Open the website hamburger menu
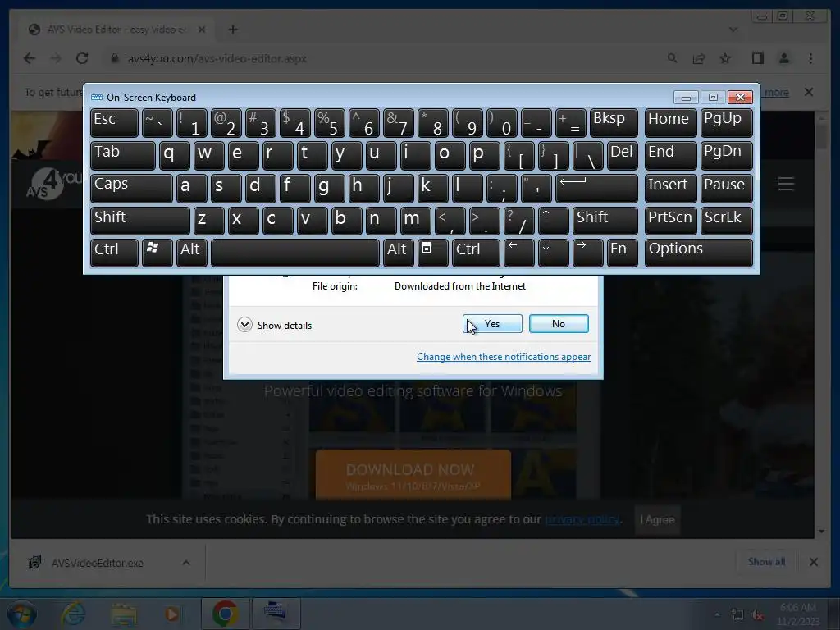Viewport: 840px width, 630px height. point(786,184)
